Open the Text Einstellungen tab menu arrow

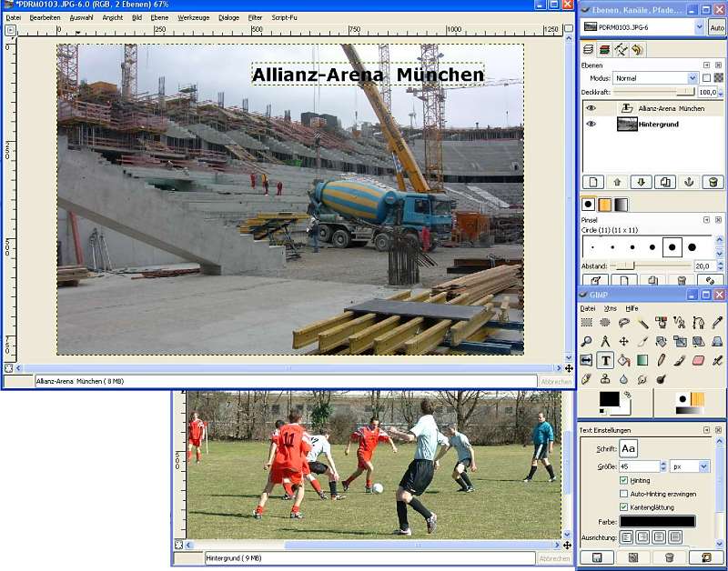click(706, 430)
